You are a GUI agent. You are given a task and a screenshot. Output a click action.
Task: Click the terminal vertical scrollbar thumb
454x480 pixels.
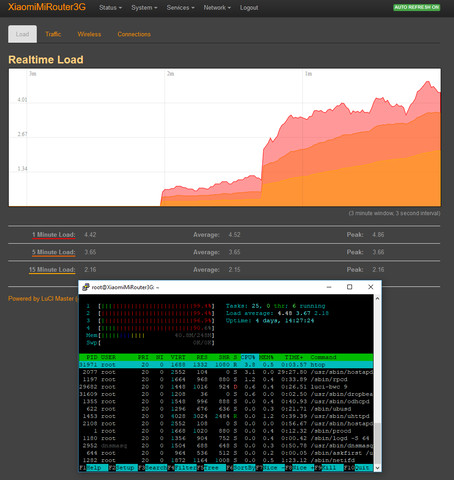pos(377,443)
